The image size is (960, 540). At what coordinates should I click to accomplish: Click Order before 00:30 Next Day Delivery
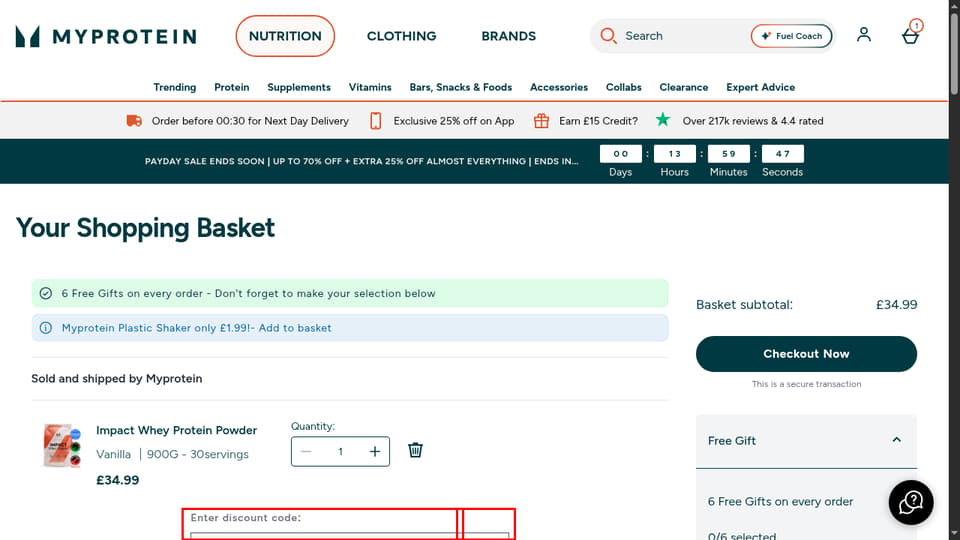tap(250, 121)
